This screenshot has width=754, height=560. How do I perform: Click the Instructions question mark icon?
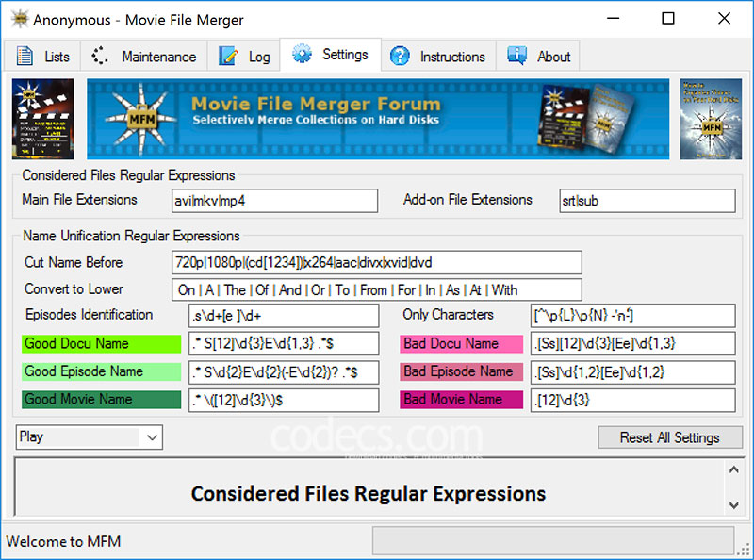pyautogui.click(x=400, y=56)
